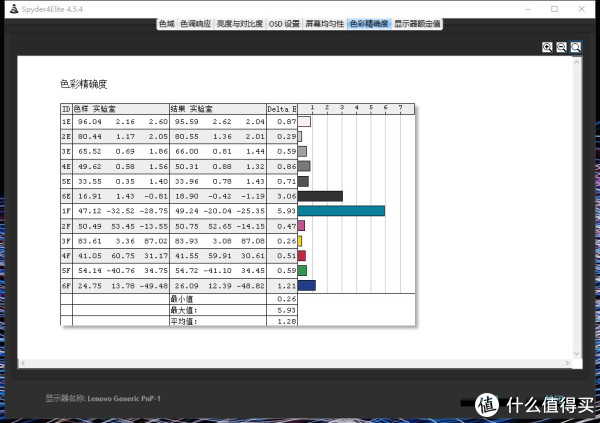This screenshot has width=600, height=423.
Task: Click the zoom in magnifier icon
Action: click(548, 47)
